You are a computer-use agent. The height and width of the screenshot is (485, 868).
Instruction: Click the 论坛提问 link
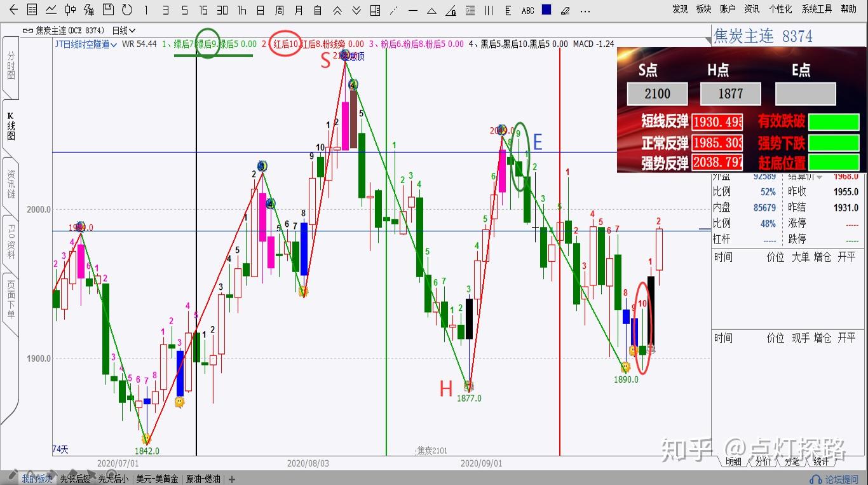(x=834, y=479)
